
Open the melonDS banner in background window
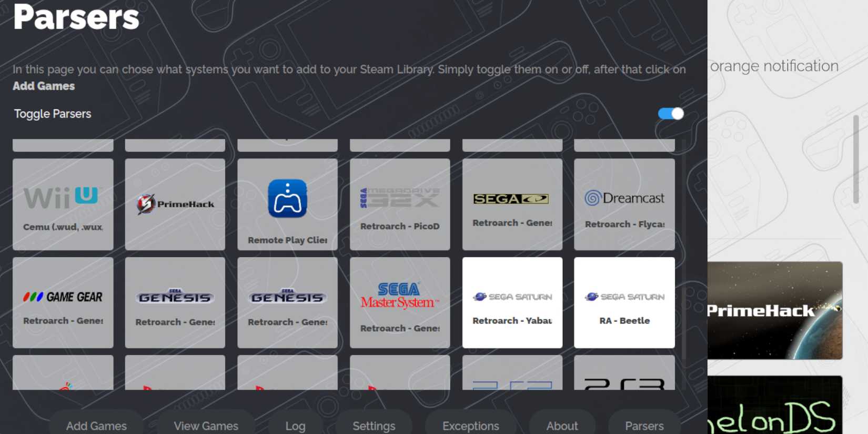coord(775,405)
